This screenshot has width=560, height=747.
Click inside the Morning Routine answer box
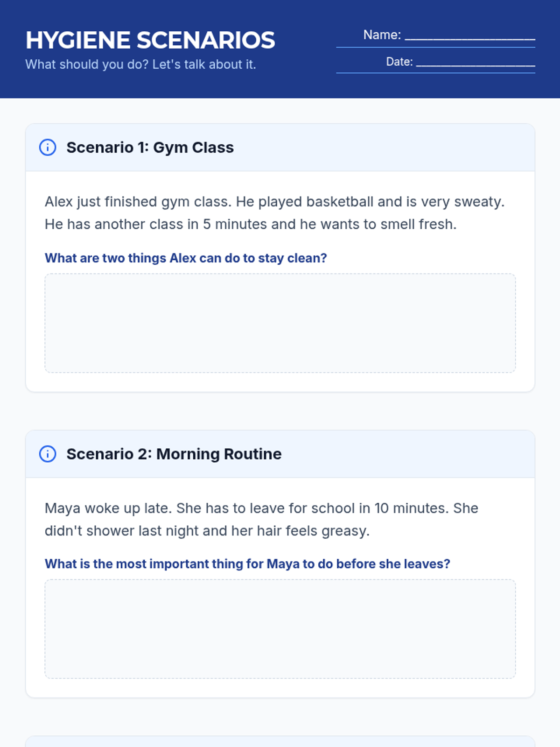click(x=280, y=629)
